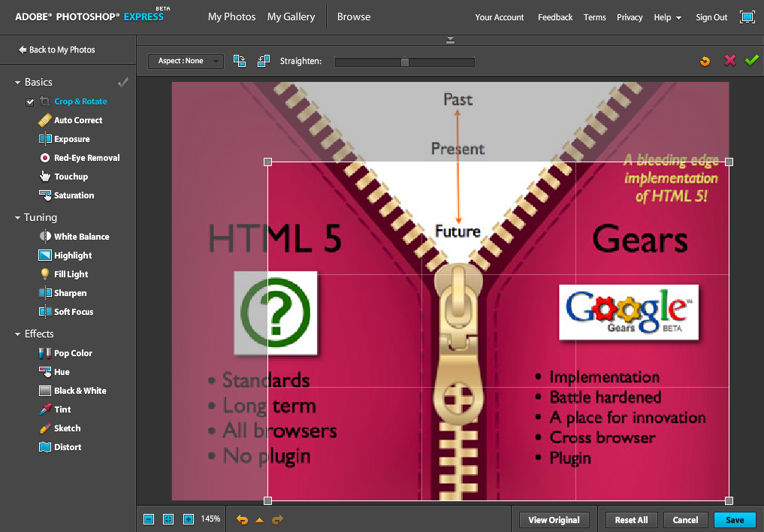This screenshot has height=532, width=764.
Task: Select the Red-Eye Removal icon
Action: click(45, 158)
